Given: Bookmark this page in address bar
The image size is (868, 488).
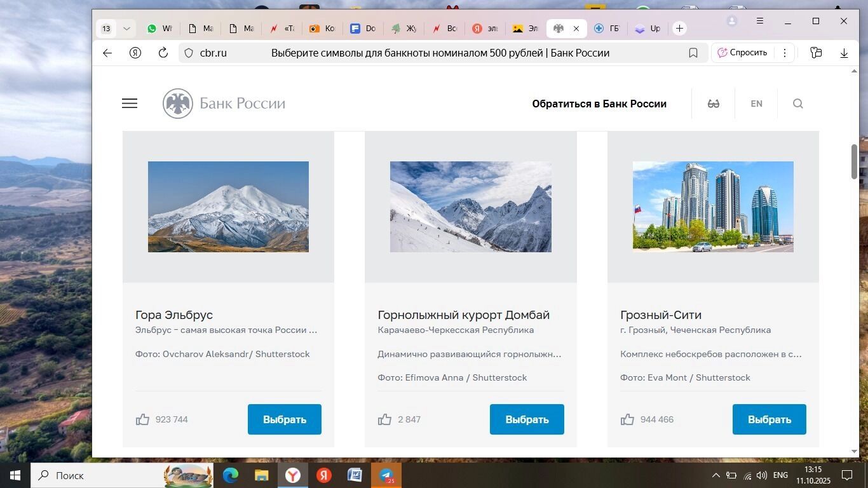Looking at the screenshot, I should pos(693,53).
